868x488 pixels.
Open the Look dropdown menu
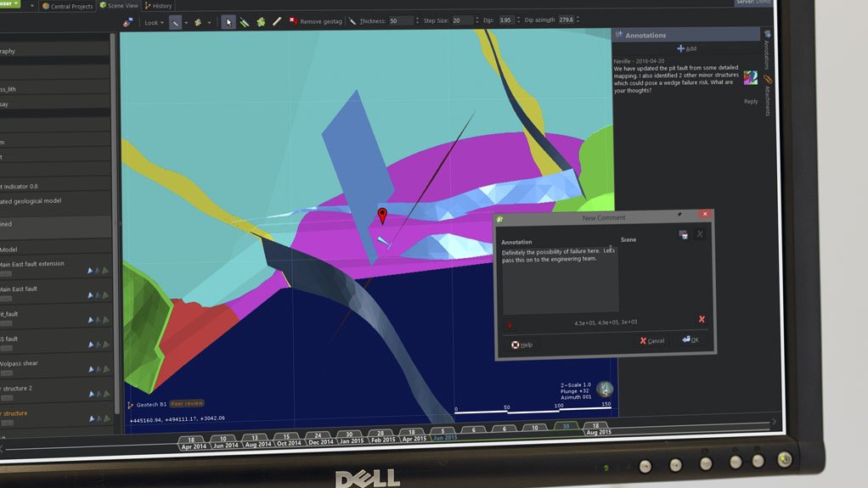[x=154, y=23]
